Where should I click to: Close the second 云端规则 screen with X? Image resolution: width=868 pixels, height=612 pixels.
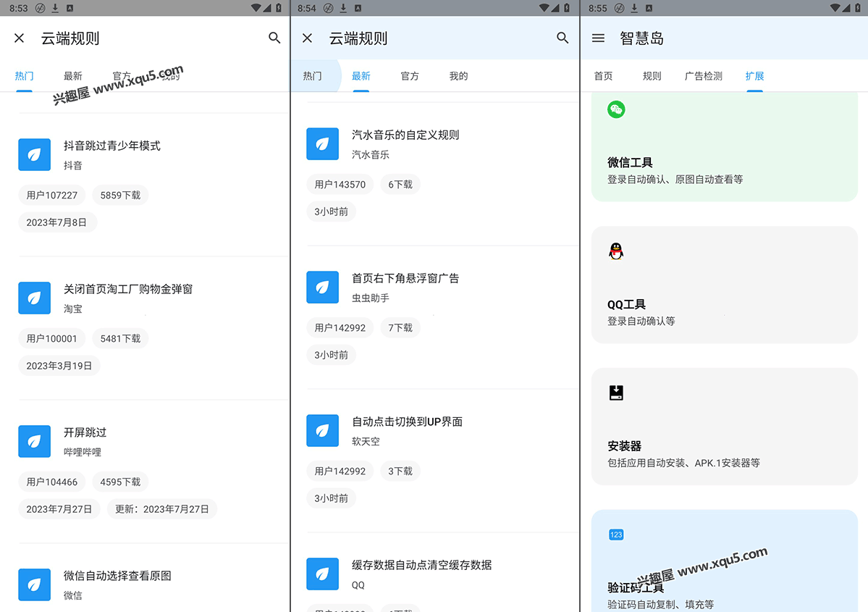click(307, 38)
